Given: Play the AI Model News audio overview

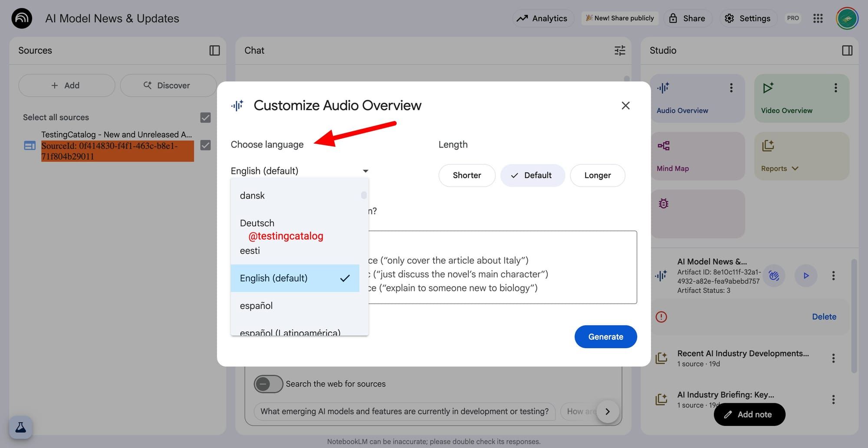Looking at the screenshot, I should tap(806, 275).
